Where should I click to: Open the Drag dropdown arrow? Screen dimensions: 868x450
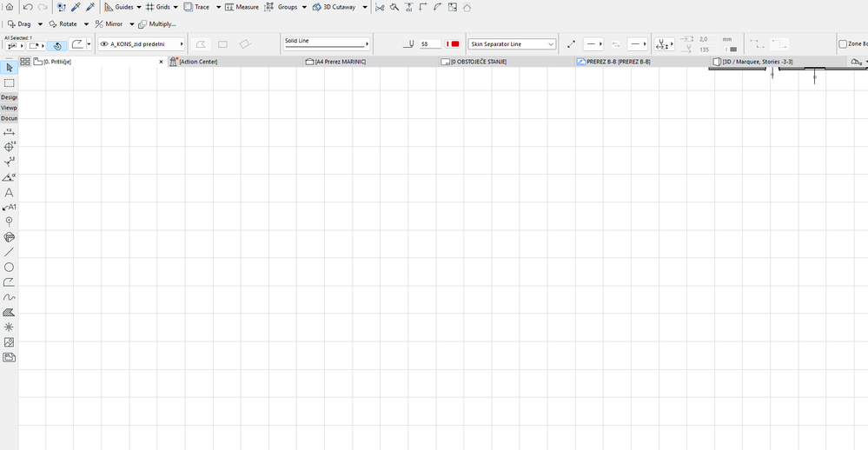[40, 23]
